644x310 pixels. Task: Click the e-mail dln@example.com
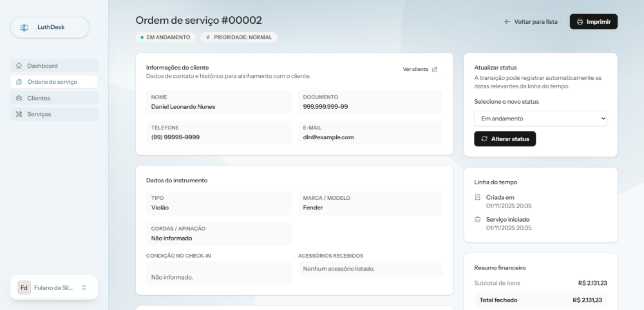pyautogui.click(x=328, y=137)
